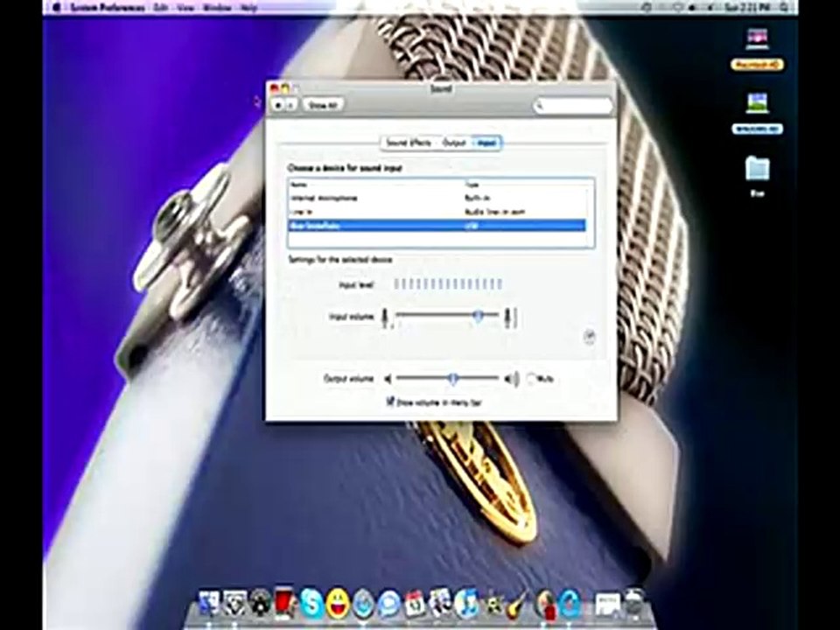Open the red Photo Booth dock icon
This screenshot has width=840, height=630.
pyautogui.click(x=286, y=602)
